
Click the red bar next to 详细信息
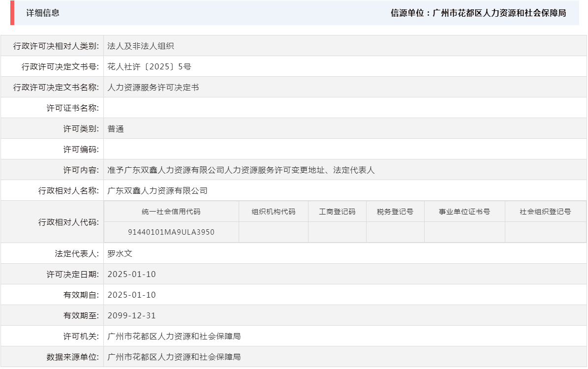point(12,13)
